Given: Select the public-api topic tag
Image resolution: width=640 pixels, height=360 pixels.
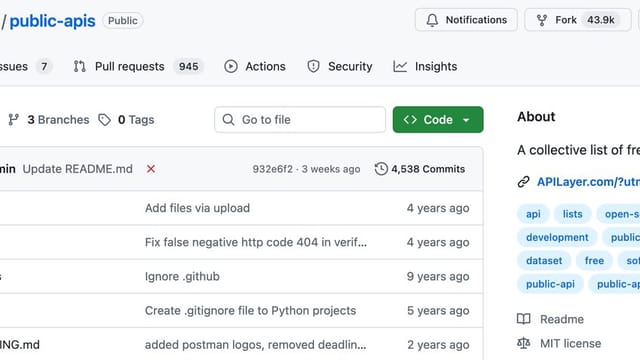Looking at the screenshot, I should [550, 284].
